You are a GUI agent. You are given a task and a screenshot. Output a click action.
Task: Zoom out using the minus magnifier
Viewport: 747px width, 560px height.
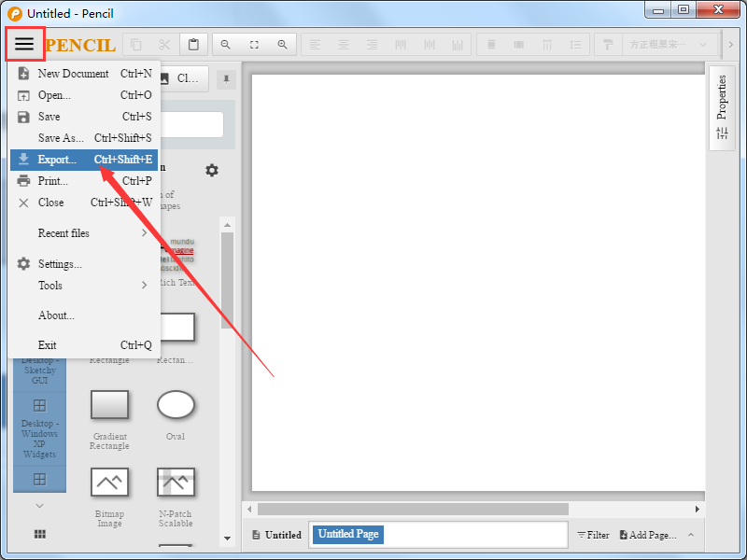(225, 45)
